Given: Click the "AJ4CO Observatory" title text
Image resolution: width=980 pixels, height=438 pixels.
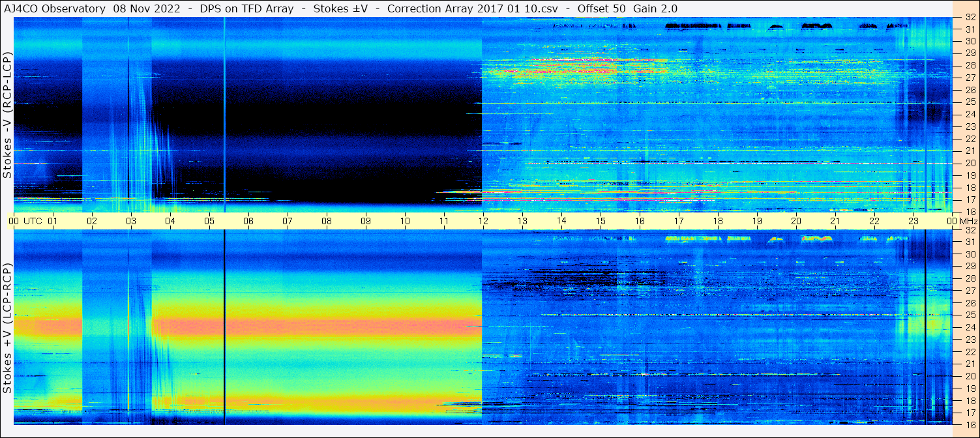Looking at the screenshot, I should pos(54,9).
